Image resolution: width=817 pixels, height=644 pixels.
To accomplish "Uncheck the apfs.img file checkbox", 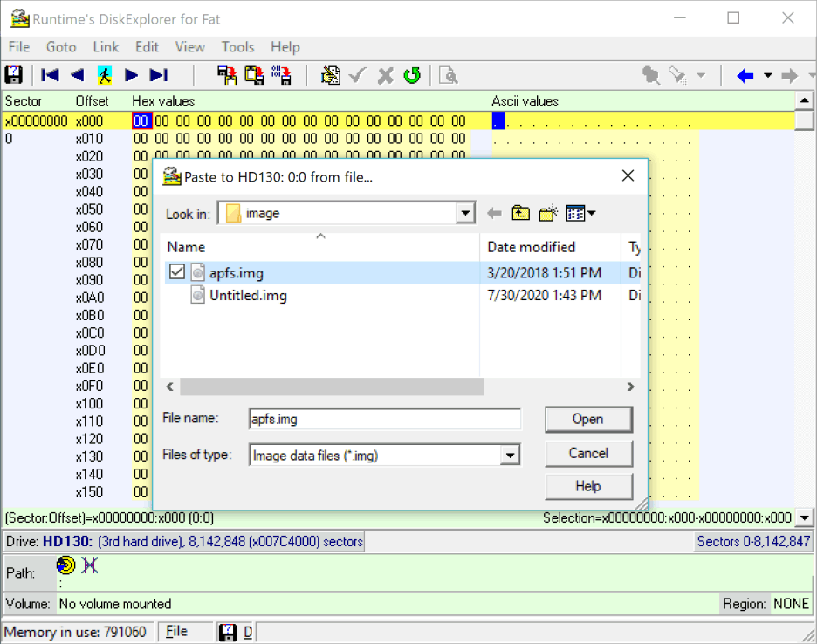I will [177, 272].
